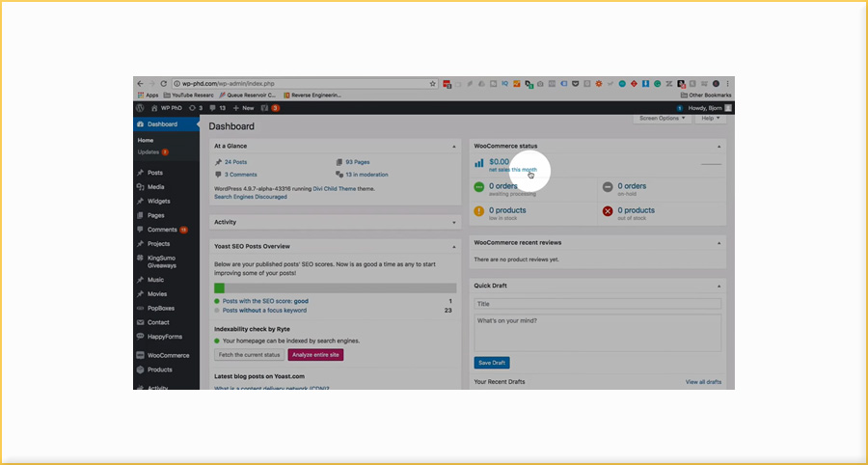
Task: Open the Apps shortcut in bookmarks bar
Action: click(x=148, y=96)
